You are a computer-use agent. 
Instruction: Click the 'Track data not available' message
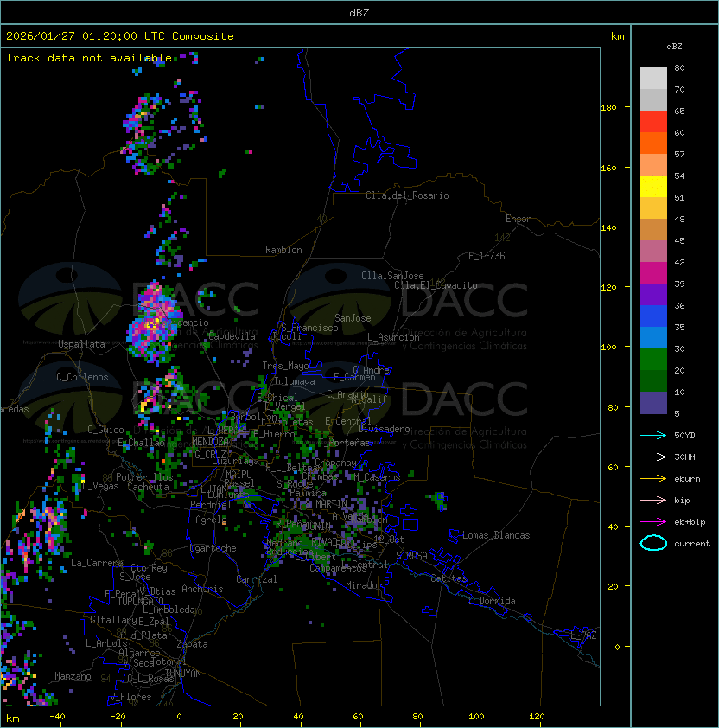tap(89, 58)
